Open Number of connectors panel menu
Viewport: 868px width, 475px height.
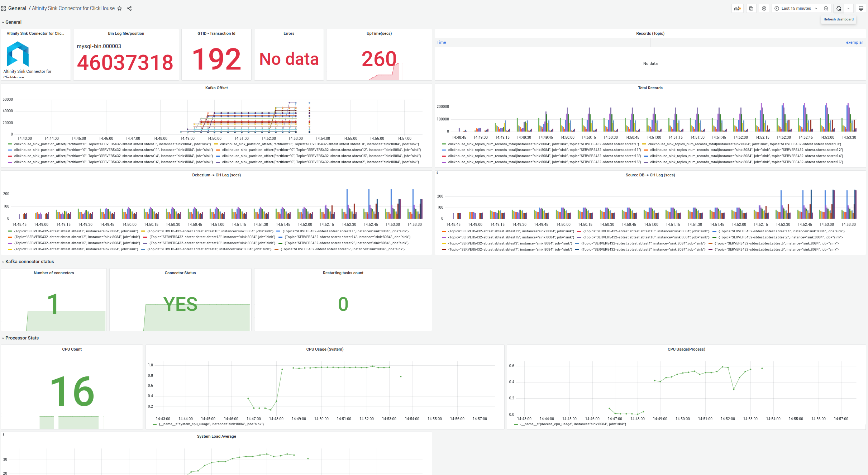(x=54, y=273)
